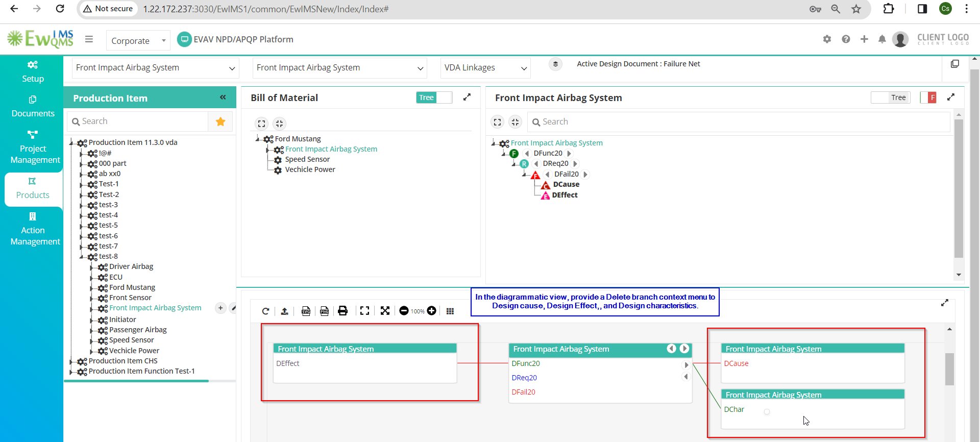
Task: Expand all nodes in Bill of Material
Action: coord(261,124)
